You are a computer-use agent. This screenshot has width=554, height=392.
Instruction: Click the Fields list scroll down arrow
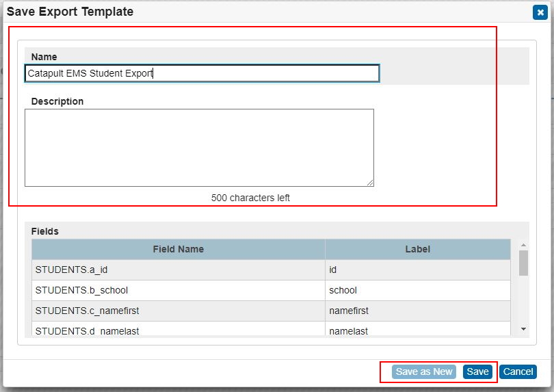pos(524,329)
